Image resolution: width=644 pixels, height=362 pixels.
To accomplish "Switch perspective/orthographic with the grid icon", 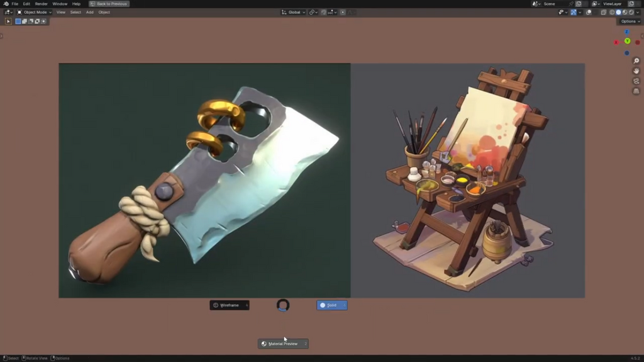I will 636,91.
